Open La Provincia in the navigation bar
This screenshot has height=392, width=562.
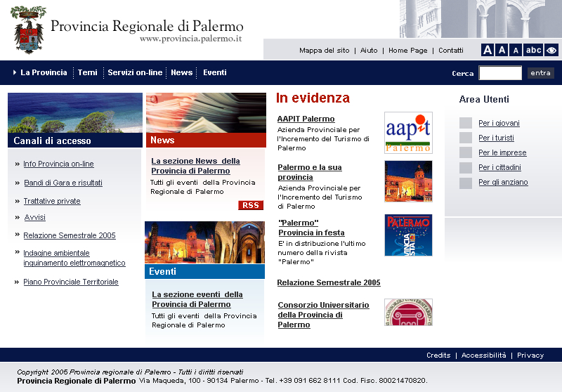(x=44, y=72)
